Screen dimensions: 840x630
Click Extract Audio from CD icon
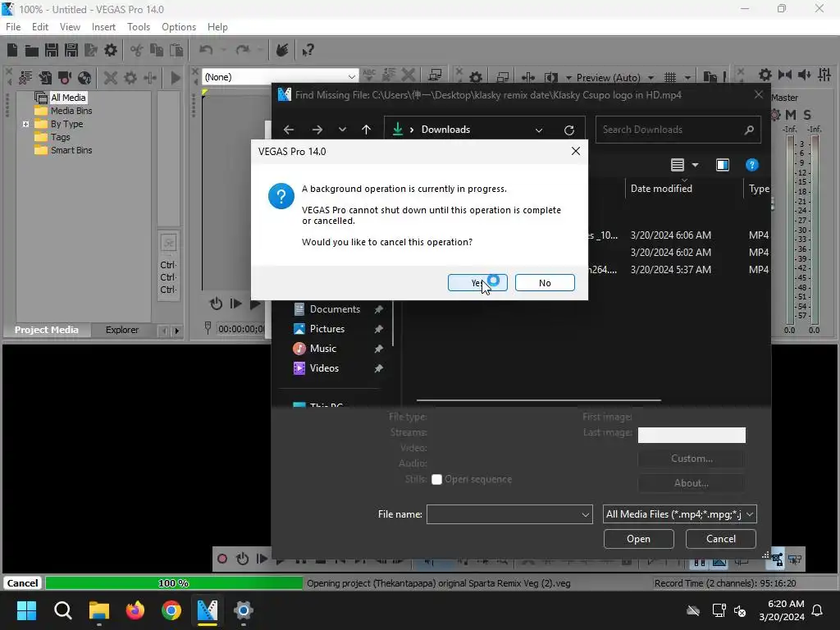pyautogui.click(x=84, y=78)
